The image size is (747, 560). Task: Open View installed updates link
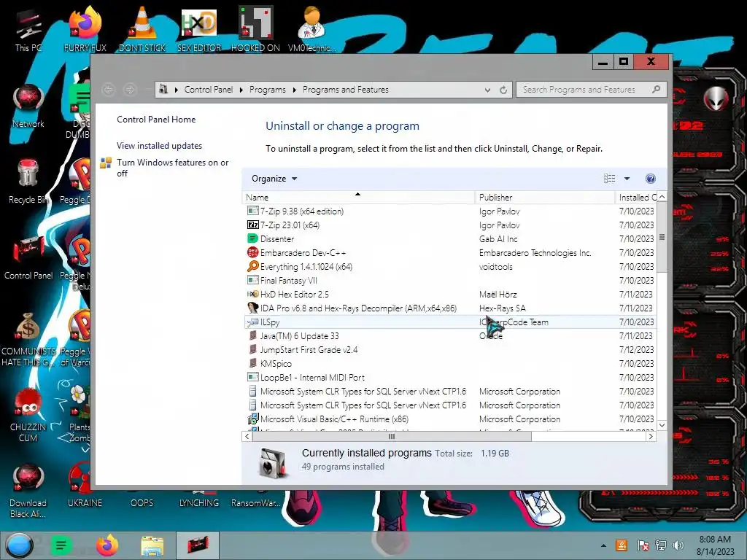click(159, 146)
